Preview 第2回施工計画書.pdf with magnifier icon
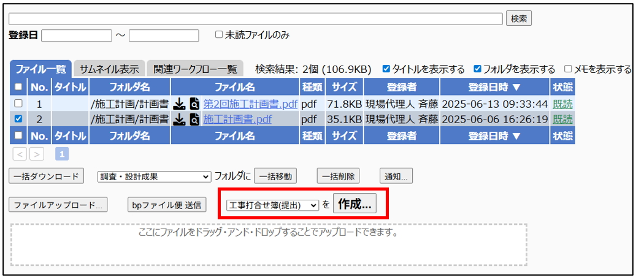 click(194, 104)
